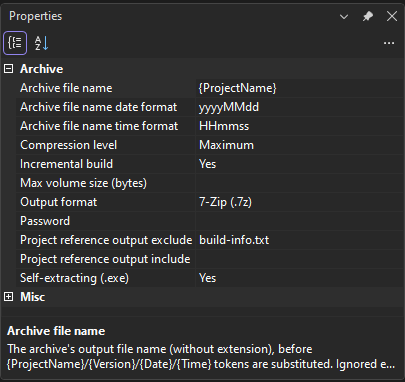Change the Incremental build Yes value

(x=299, y=164)
